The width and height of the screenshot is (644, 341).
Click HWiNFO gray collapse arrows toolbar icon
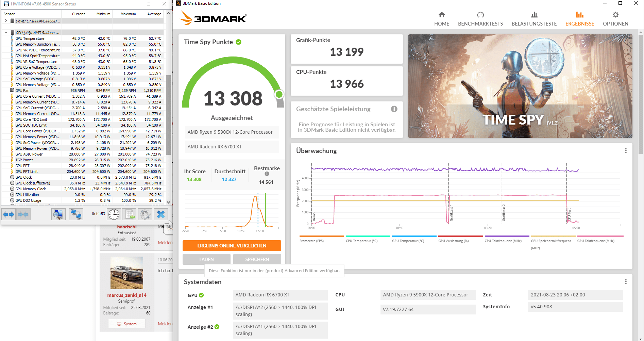tap(23, 214)
